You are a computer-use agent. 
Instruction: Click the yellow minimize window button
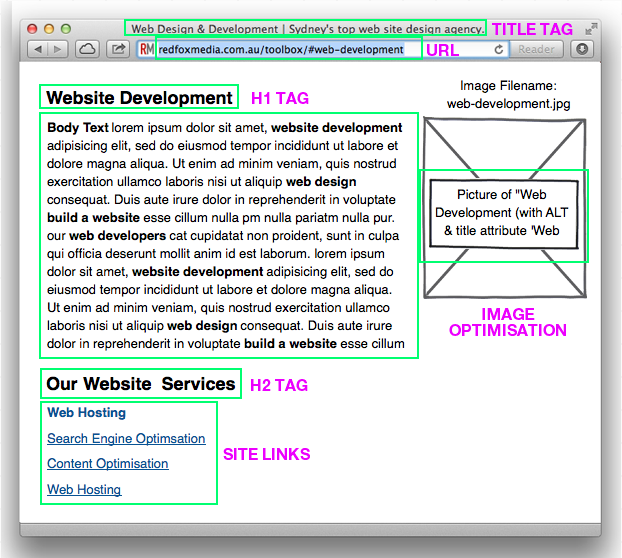pyautogui.click(x=49, y=29)
